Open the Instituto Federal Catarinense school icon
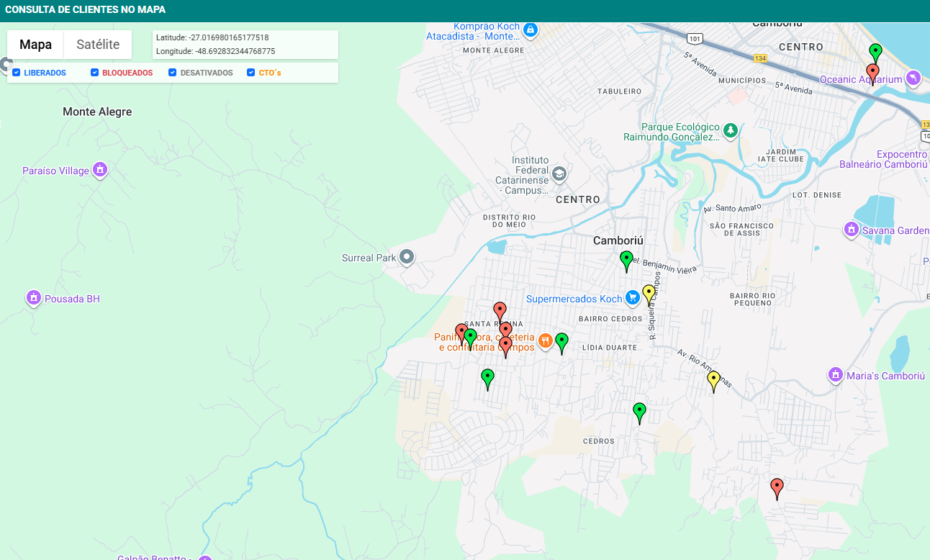The width and height of the screenshot is (930, 560). (559, 173)
